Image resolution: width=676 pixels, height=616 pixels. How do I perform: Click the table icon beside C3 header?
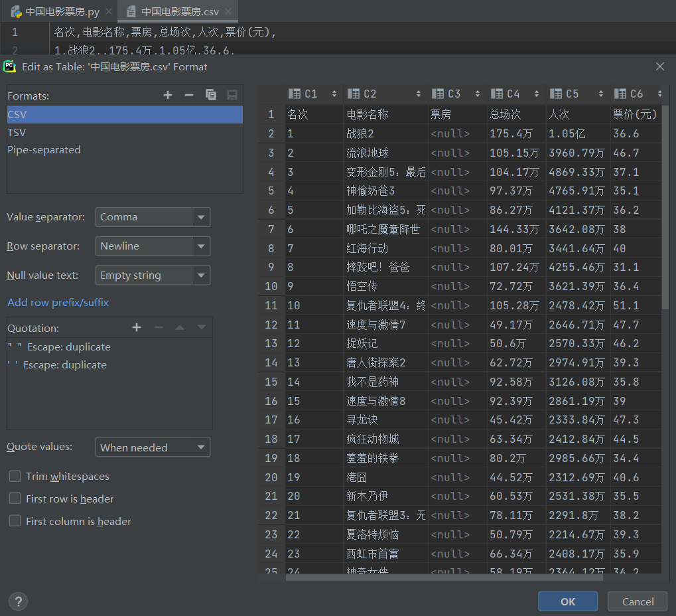pyautogui.click(x=437, y=94)
